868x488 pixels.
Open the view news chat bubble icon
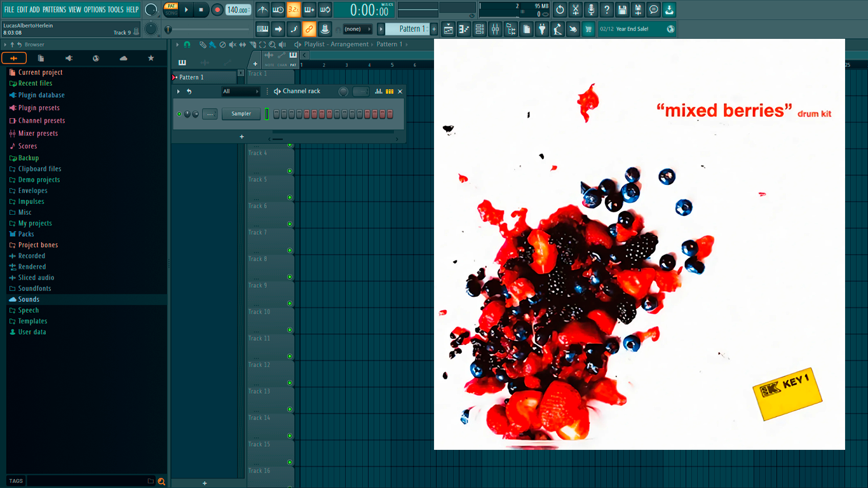(653, 10)
